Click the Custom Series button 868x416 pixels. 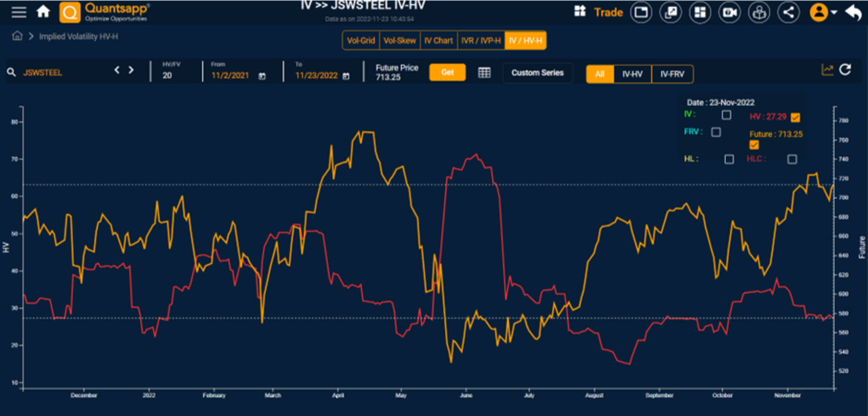pos(537,73)
